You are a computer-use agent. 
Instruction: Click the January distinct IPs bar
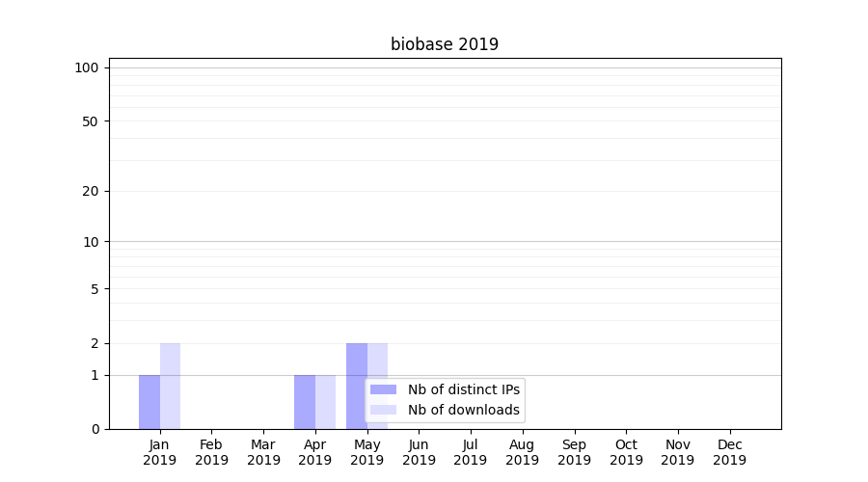point(149,402)
